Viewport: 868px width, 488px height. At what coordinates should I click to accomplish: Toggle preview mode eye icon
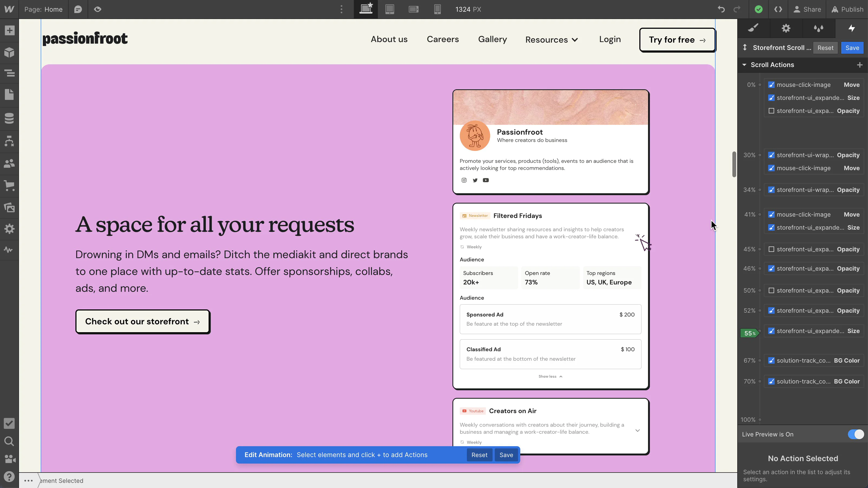[x=98, y=9]
